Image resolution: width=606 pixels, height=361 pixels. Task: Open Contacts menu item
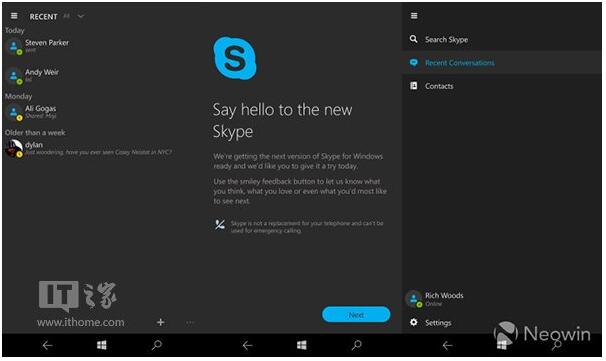tap(502, 86)
